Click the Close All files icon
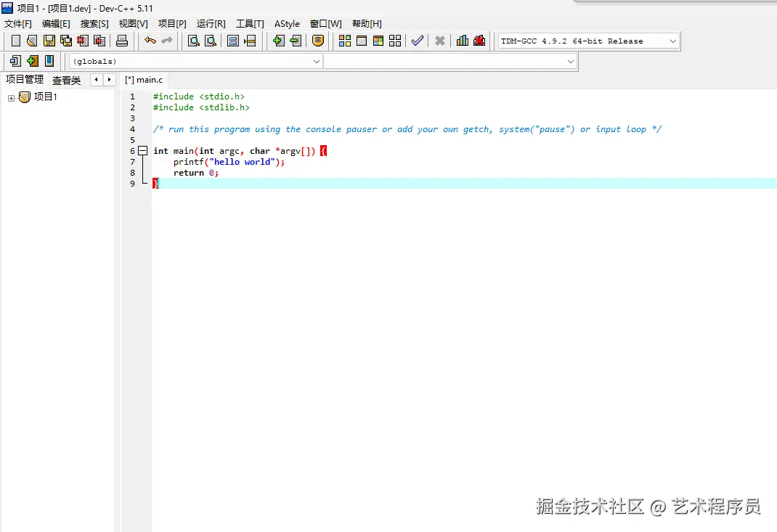 99,41
